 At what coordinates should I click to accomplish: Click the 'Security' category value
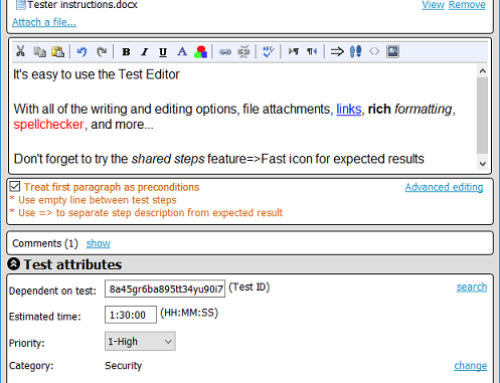pos(123,366)
